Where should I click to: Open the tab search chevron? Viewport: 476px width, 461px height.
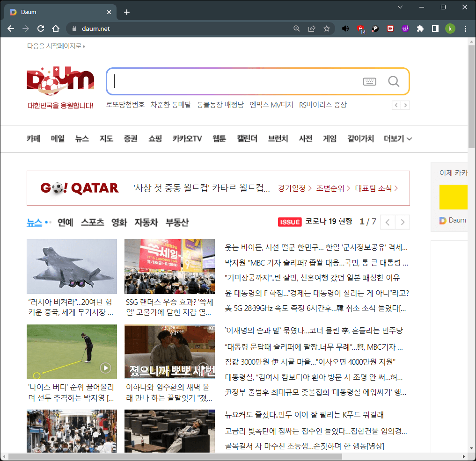tap(400, 7)
